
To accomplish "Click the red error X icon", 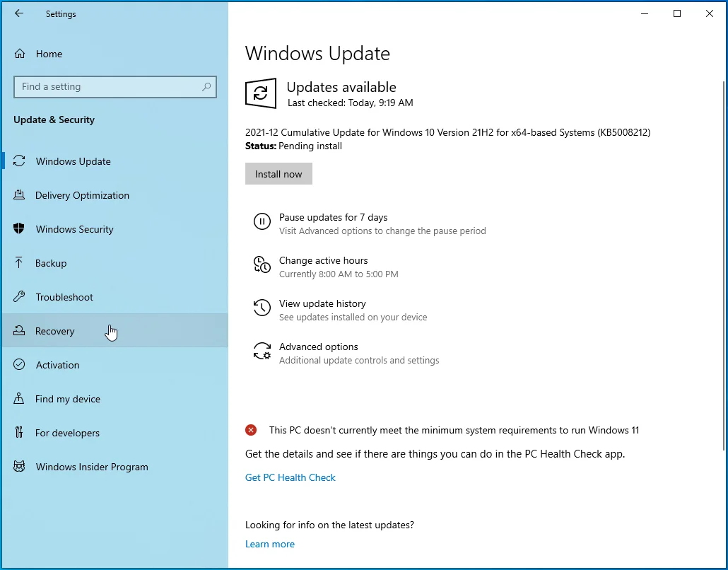I will tap(251, 430).
